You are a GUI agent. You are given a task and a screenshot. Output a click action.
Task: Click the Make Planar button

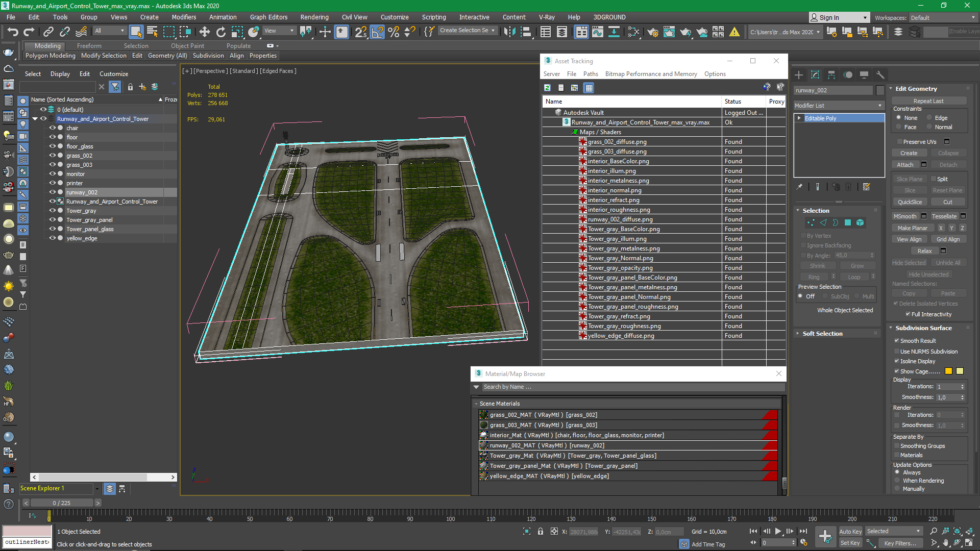[x=913, y=228]
